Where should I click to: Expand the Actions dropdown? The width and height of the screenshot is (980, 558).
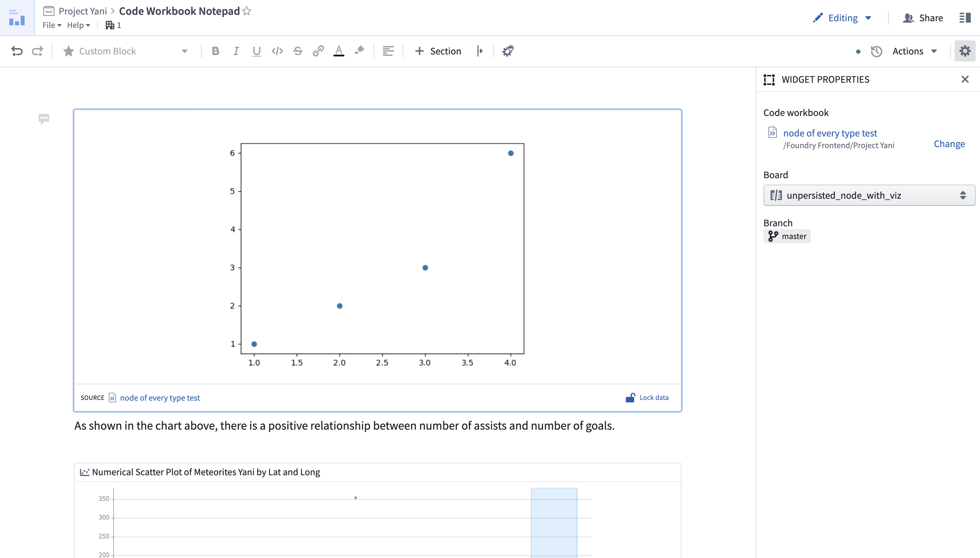(915, 51)
